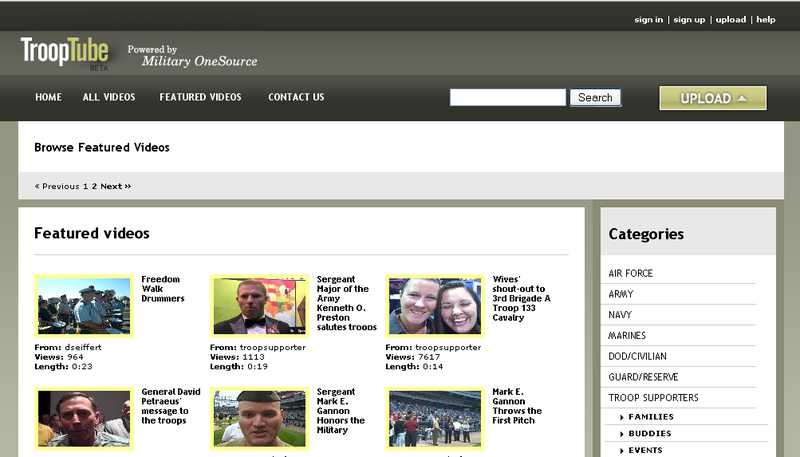Go to the HOME menu item
The image size is (800, 457).
[x=48, y=97]
